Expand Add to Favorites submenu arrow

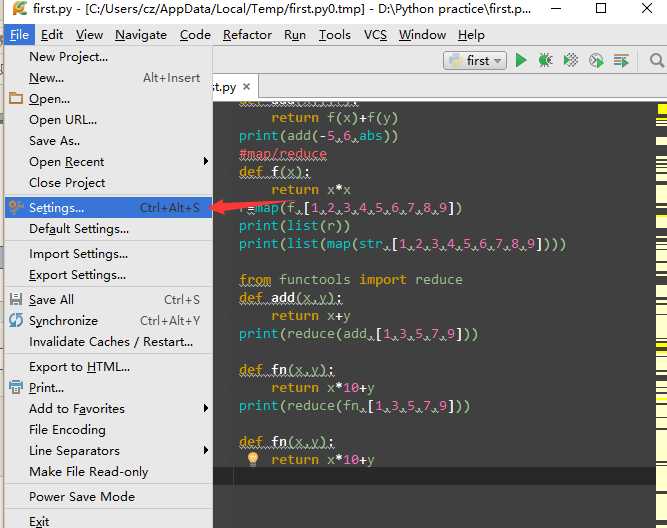click(x=206, y=408)
